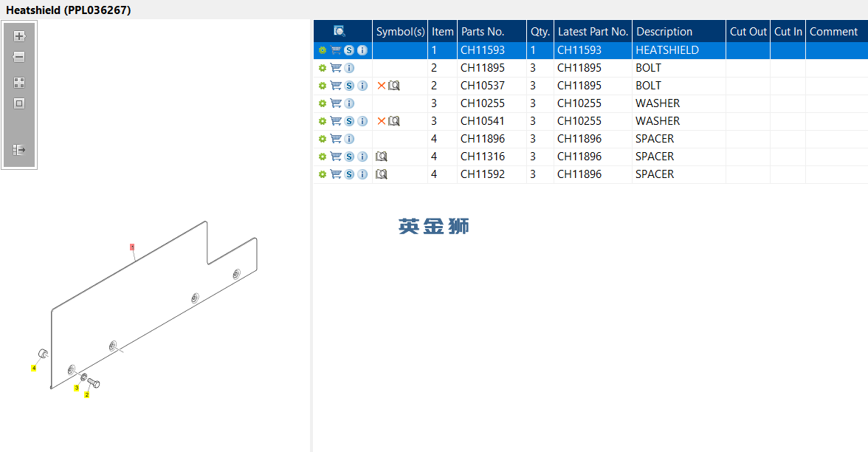Viewport: 868px width, 452px height.
Task: Click green gear icon on CH11895 row
Action: [x=322, y=68]
